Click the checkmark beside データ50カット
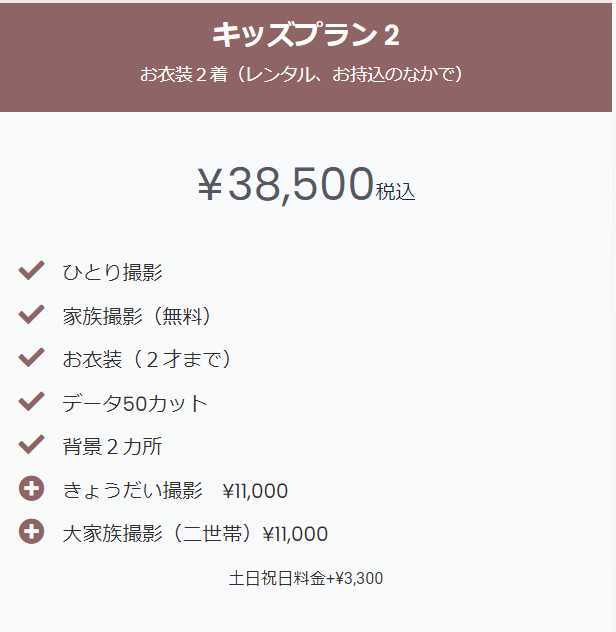616x632 pixels. point(31,401)
